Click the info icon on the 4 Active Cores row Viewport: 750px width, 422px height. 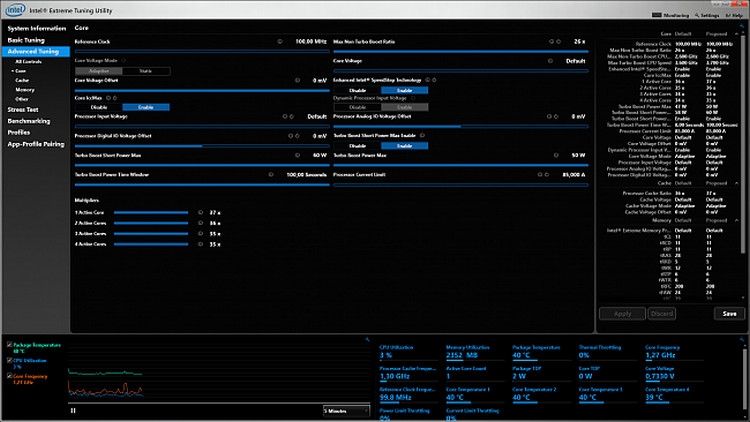tap(200, 244)
